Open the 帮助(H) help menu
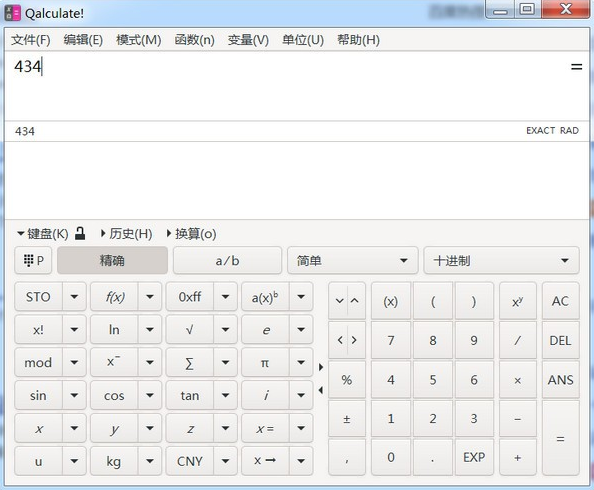The image size is (594, 490). (358, 39)
